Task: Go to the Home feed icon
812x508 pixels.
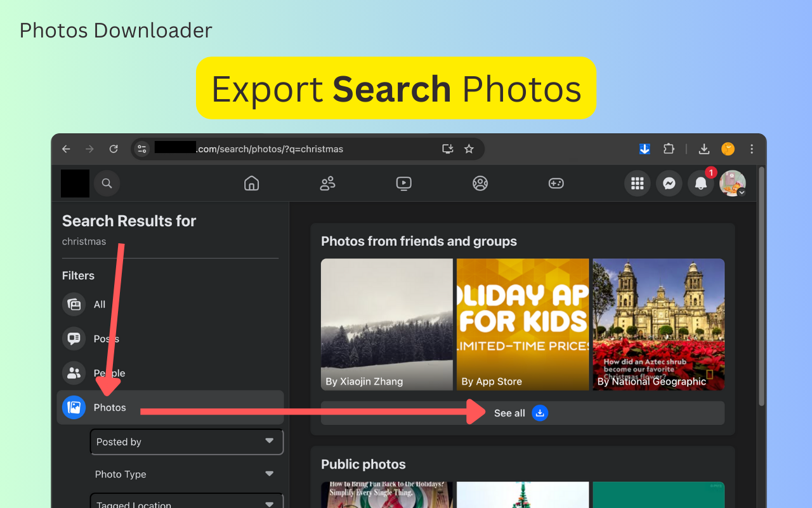Action: 252,184
